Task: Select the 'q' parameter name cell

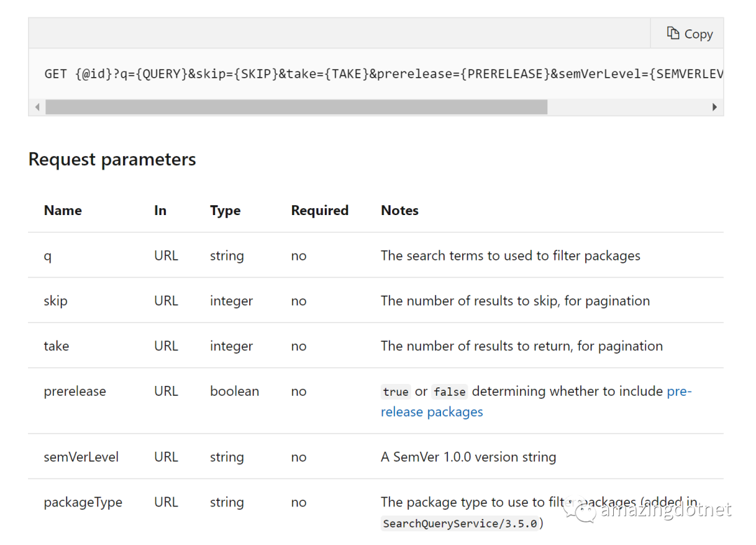Action: 48,256
